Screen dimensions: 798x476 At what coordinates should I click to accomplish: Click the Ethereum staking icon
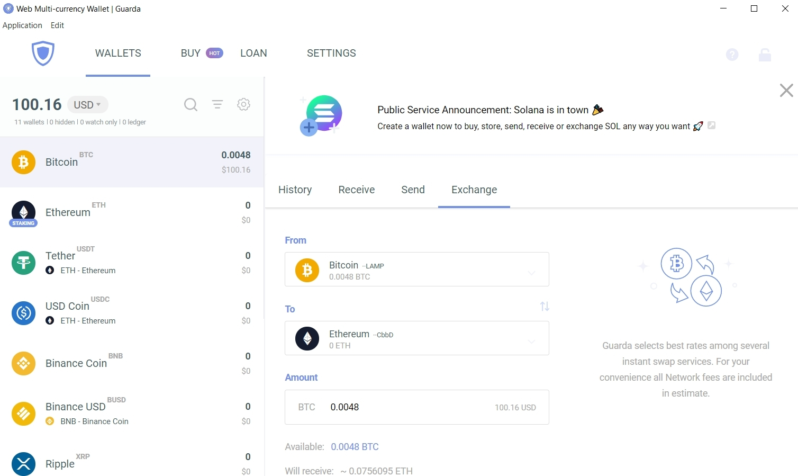pyautogui.click(x=23, y=213)
